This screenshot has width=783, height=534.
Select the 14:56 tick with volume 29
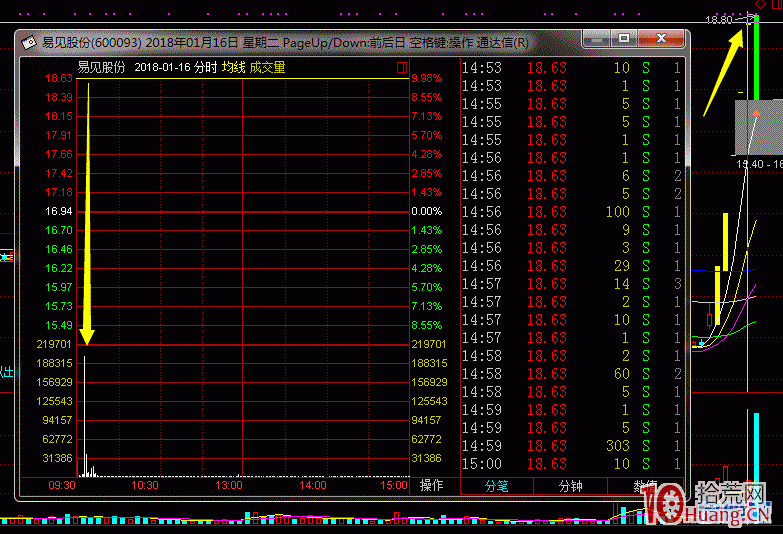pos(571,266)
